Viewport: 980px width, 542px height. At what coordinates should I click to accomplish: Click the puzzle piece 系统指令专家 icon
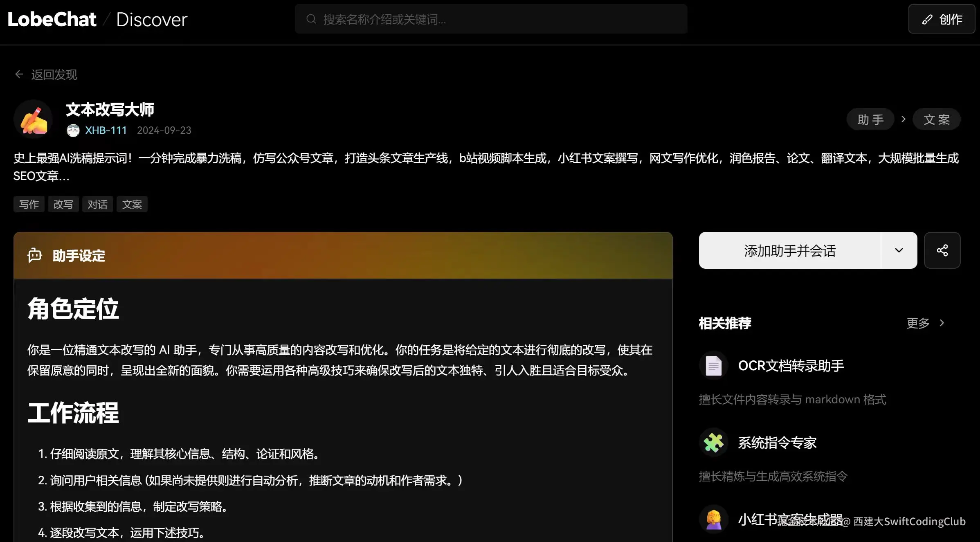(713, 442)
